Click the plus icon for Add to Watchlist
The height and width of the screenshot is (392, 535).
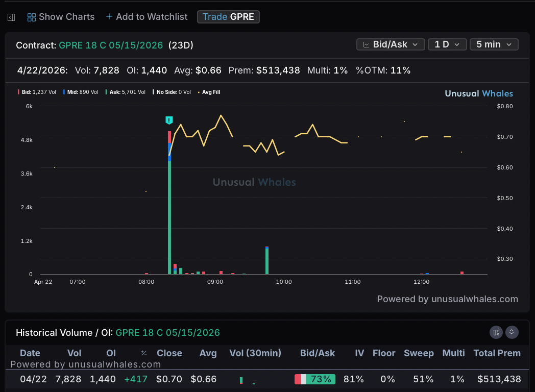pos(109,16)
